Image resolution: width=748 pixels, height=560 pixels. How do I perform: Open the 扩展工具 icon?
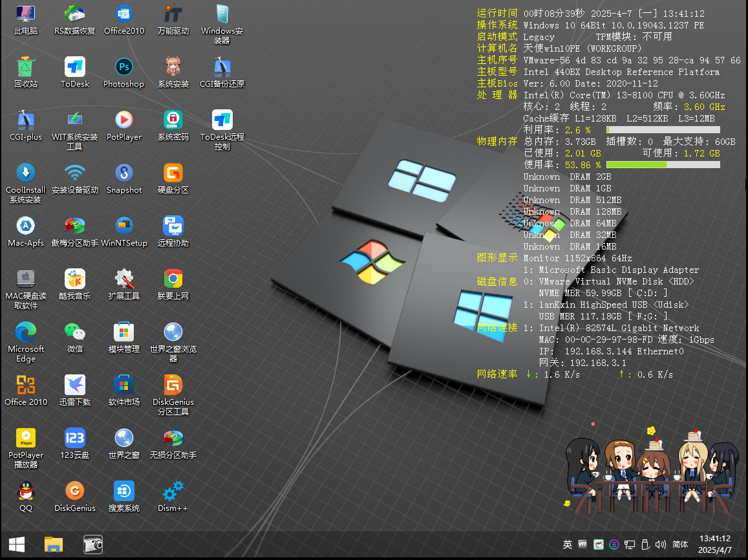pyautogui.click(x=124, y=285)
